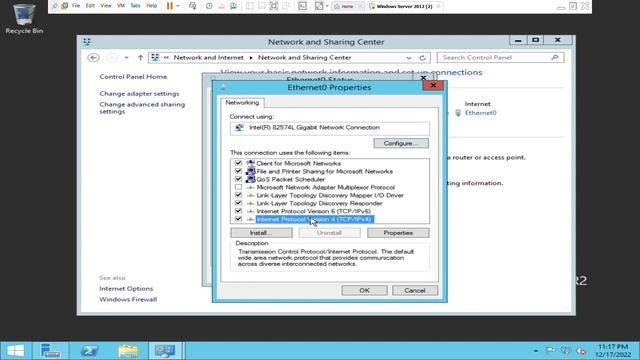
Task: Click Configure button for network adapter
Action: (x=401, y=143)
